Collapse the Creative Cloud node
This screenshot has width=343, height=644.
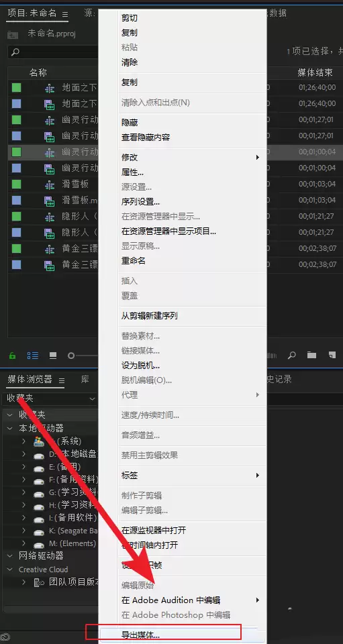(10, 570)
